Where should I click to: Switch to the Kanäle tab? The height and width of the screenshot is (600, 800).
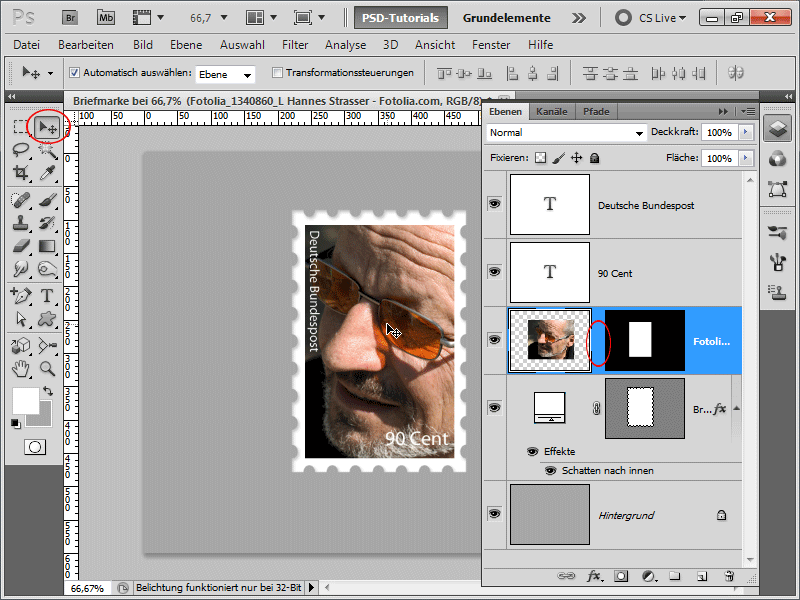click(552, 111)
